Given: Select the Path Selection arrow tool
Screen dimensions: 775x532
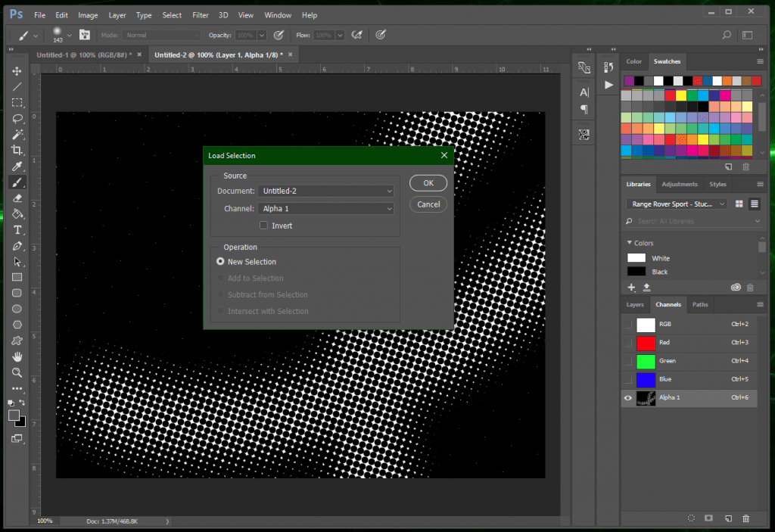Looking at the screenshot, I should point(17,262).
